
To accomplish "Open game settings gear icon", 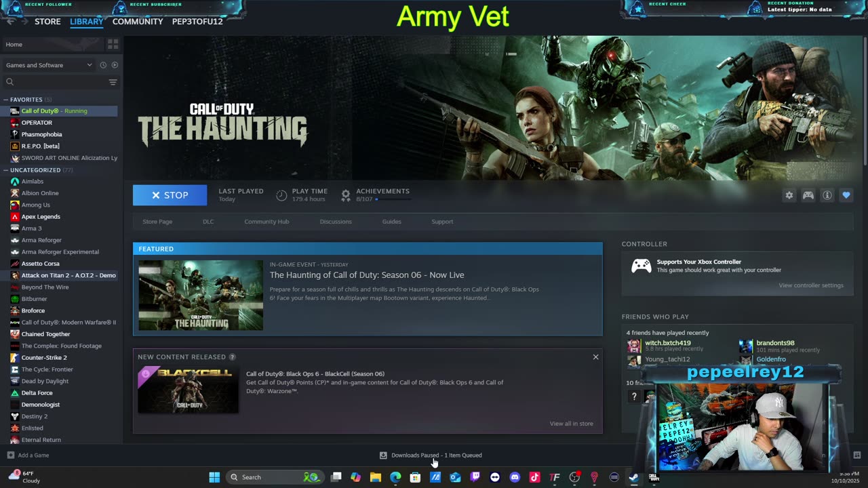I will (789, 195).
